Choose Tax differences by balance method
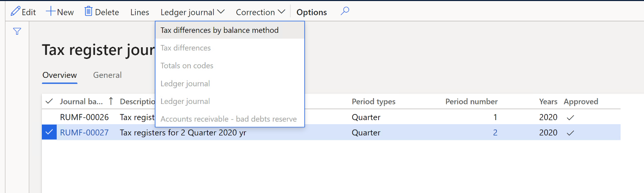The width and height of the screenshot is (644, 193). [220, 30]
